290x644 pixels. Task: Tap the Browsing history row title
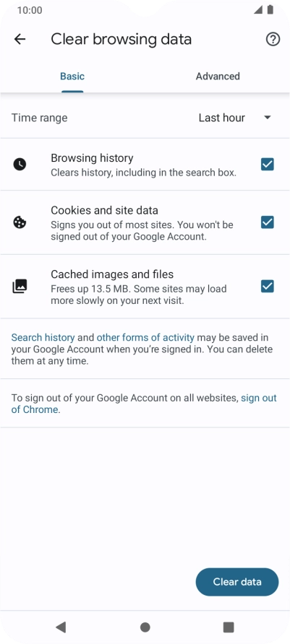[x=92, y=158]
